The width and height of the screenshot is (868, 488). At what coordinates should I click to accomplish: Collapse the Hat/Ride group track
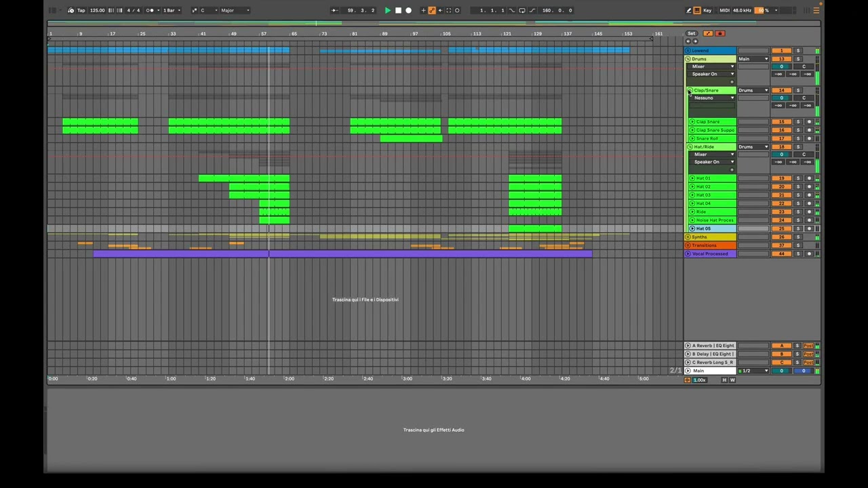pyautogui.click(x=689, y=146)
